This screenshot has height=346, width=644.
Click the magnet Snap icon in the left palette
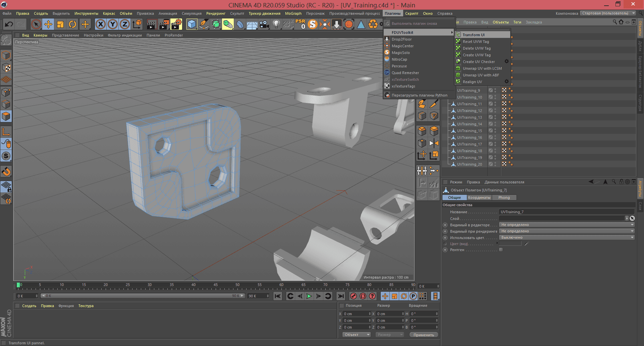(6, 172)
